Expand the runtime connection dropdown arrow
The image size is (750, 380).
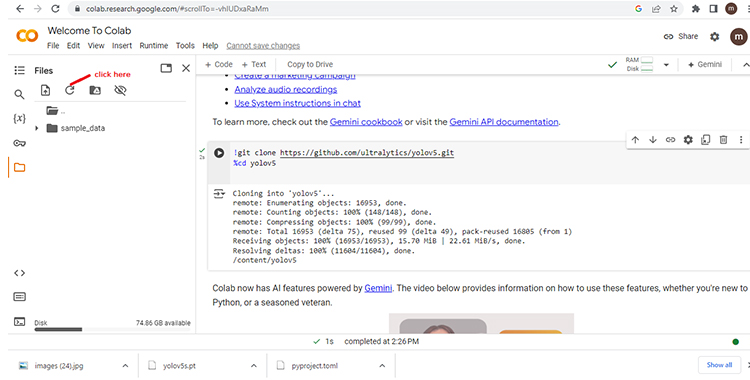[666, 65]
